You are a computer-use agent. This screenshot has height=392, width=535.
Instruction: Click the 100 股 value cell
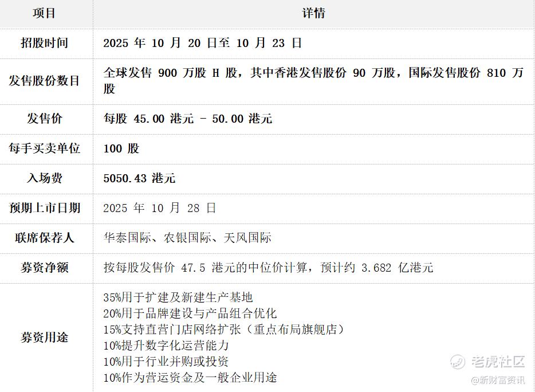(121, 148)
